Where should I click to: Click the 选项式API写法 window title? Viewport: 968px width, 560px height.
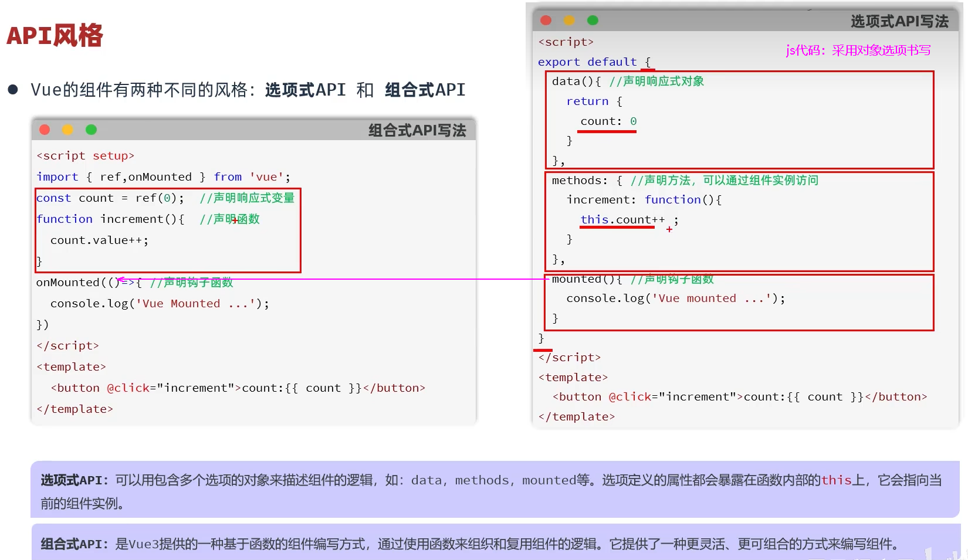[899, 22]
